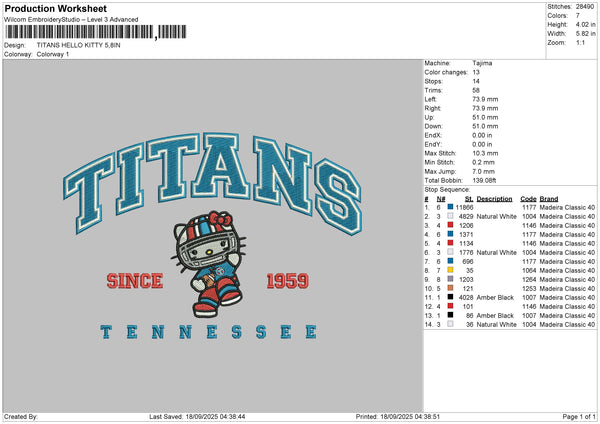Click the yellow swatch in stop row 8
The image size is (600, 424).
point(450,270)
